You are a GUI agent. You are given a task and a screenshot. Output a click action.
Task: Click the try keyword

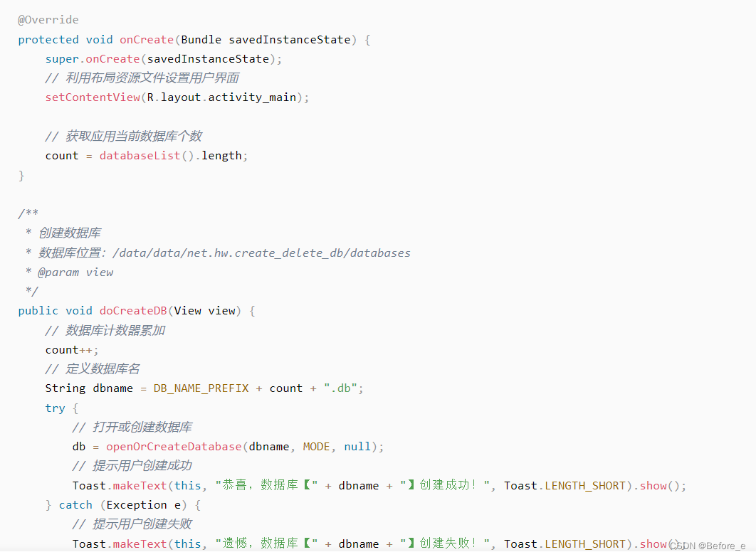pyautogui.click(x=55, y=408)
